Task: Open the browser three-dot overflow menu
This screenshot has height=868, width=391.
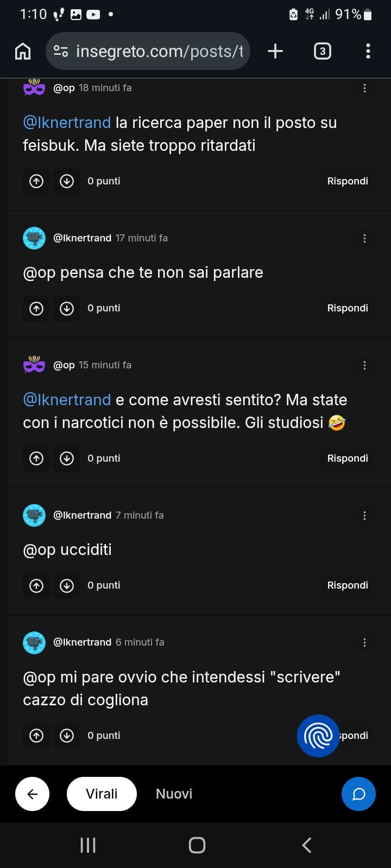Action: pyautogui.click(x=368, y=51)
